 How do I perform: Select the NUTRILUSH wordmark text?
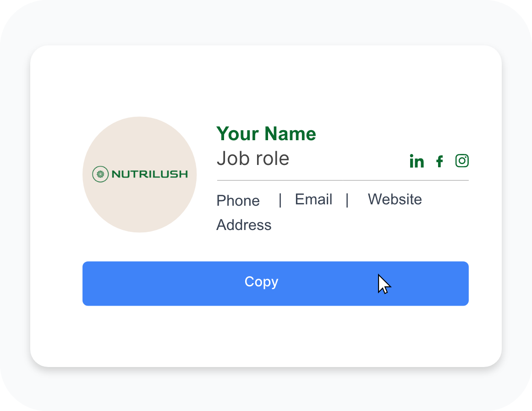tap(149, 174)
